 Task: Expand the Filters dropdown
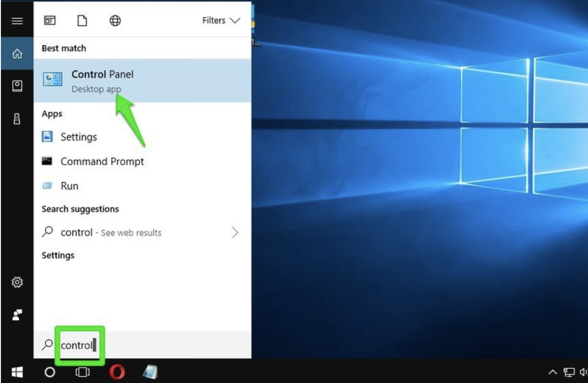coord(221,21)
